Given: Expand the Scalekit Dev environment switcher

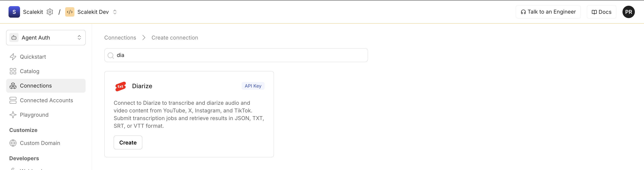Looking at the screenshot, I should click(115, 12).
